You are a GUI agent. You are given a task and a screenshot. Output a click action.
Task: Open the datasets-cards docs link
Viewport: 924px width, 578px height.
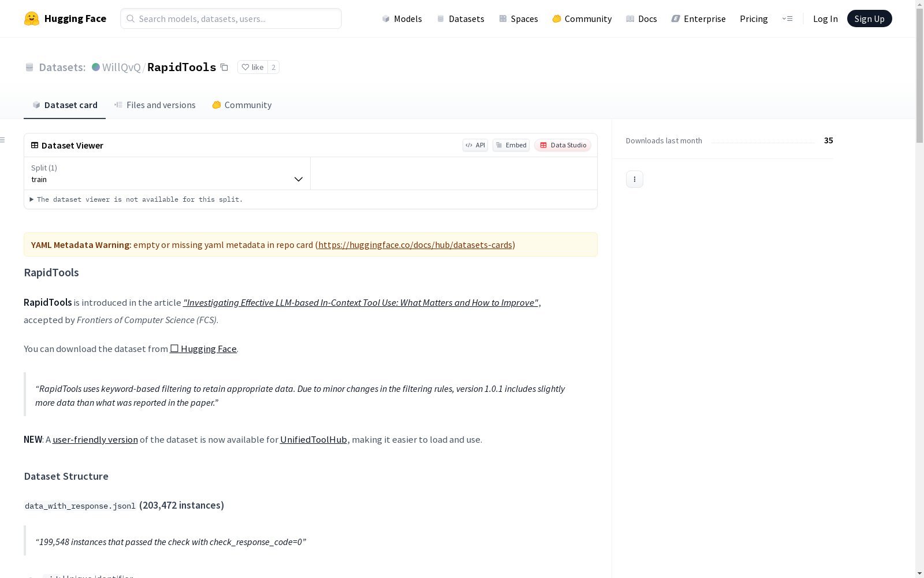415,244
